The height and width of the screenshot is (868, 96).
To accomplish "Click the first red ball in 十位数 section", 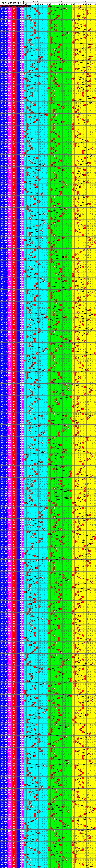I will (49, 6).
